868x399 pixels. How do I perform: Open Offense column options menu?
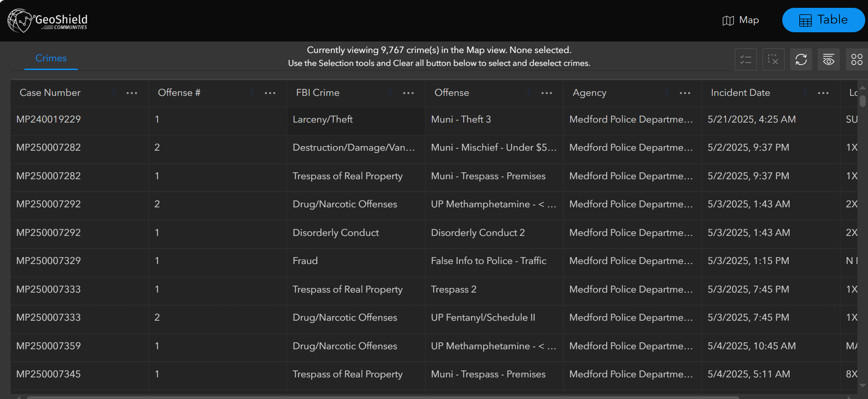[547, 93]
